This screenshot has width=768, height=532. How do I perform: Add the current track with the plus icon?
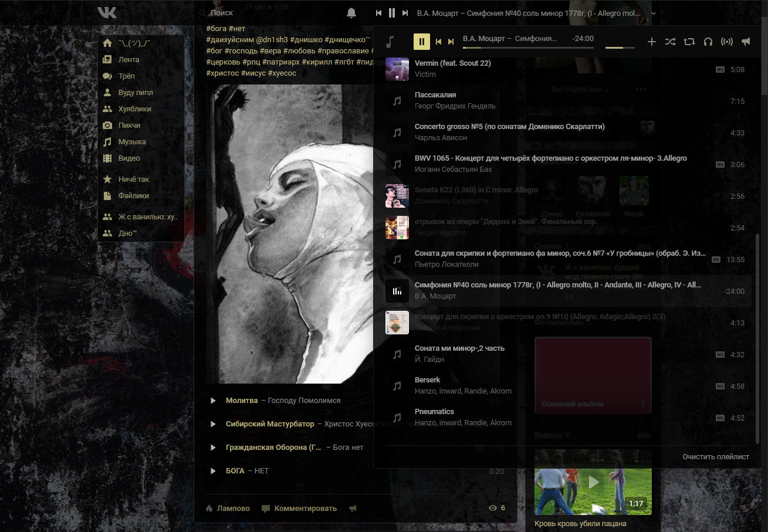(652, 42)
